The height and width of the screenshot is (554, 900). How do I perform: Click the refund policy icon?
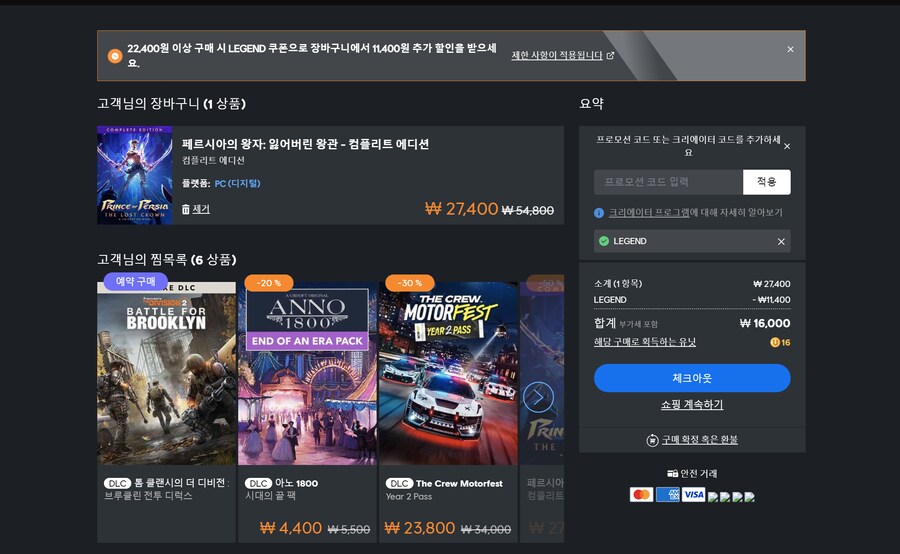pyautogui.click(x=652, y=440)
